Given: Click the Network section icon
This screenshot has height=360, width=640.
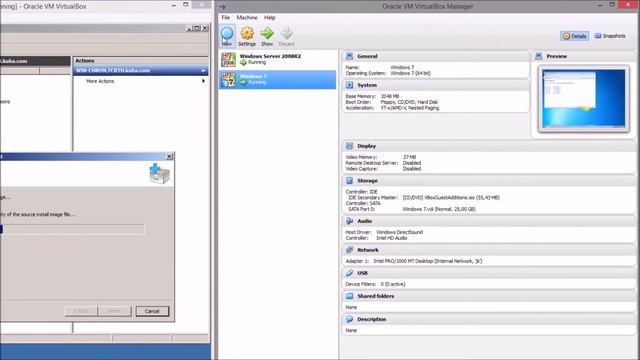Looking at the screenshot, I should pos(349,250).
